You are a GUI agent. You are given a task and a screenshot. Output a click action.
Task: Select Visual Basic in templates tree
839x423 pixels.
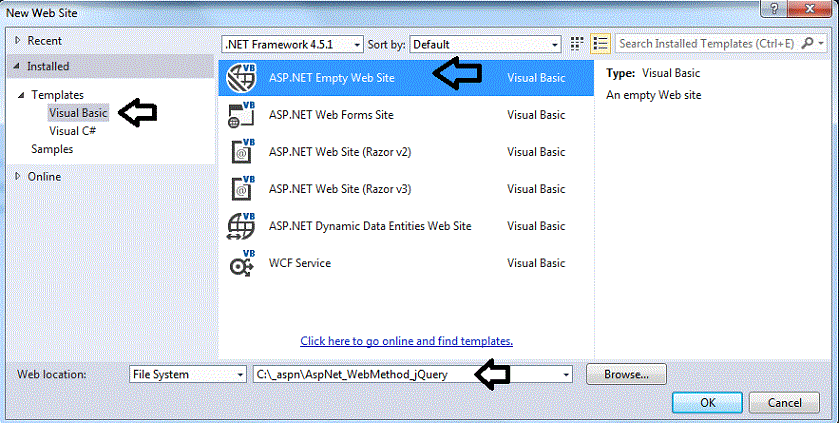78,113
